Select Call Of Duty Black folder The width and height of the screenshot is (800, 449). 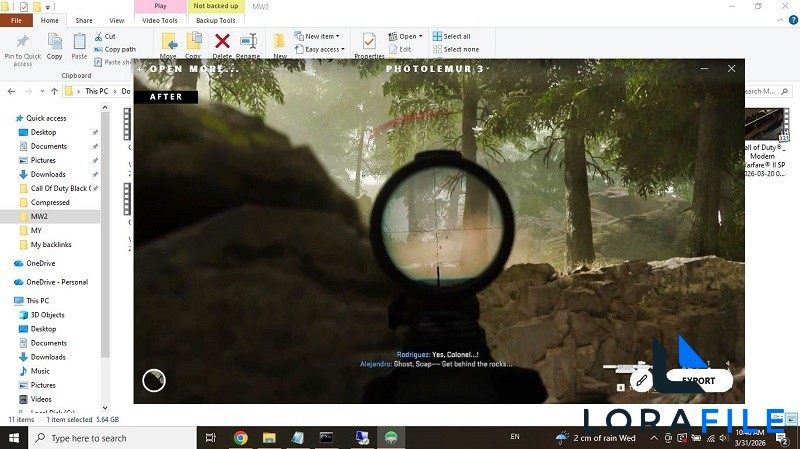pyautogui.click(x=59, y=188)
